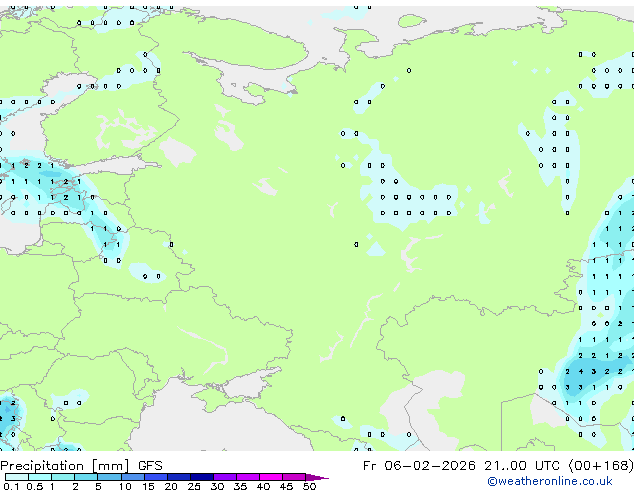
Task: Select the legend swatch between 40 and 45
Action: [x=271, y=477]
